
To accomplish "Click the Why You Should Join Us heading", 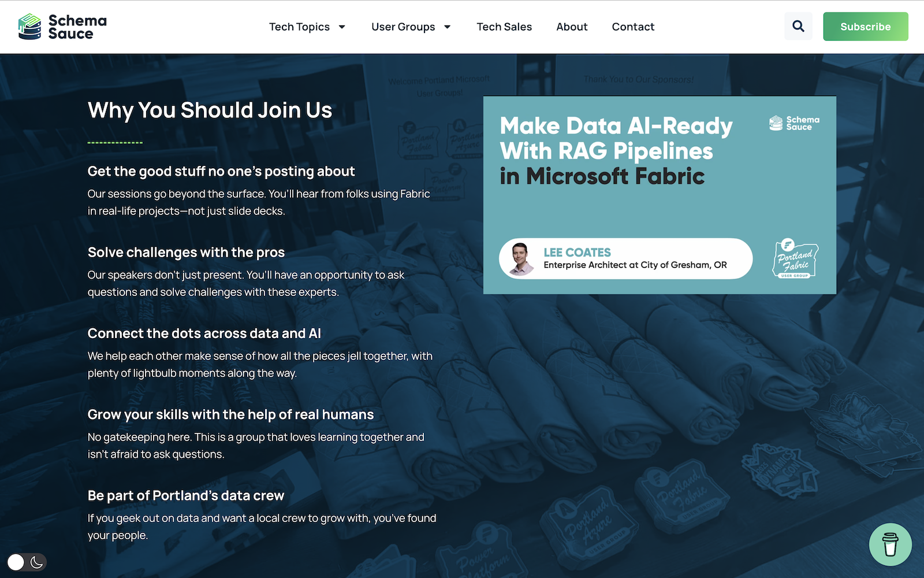I will click(210, 110).
